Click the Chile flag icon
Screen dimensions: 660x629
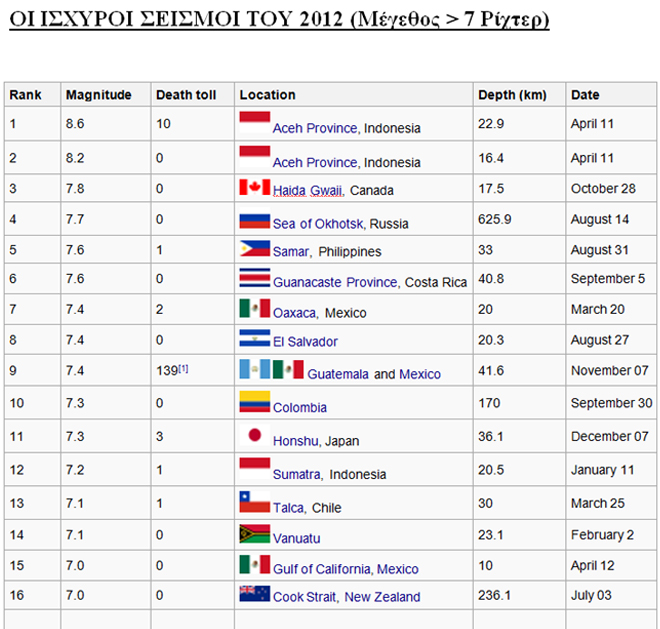coord(255,503)
